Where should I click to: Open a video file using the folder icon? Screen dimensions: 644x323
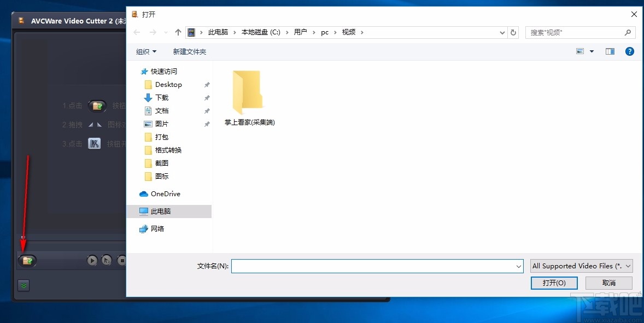27,261
